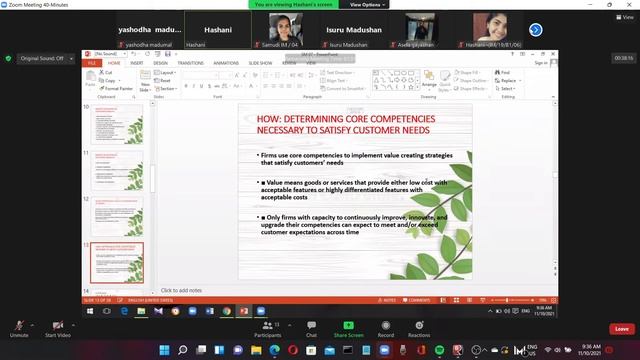The image size is (640, 360).
Task: Click the 'Click to add notes' area
Action: tap(181, 290)
